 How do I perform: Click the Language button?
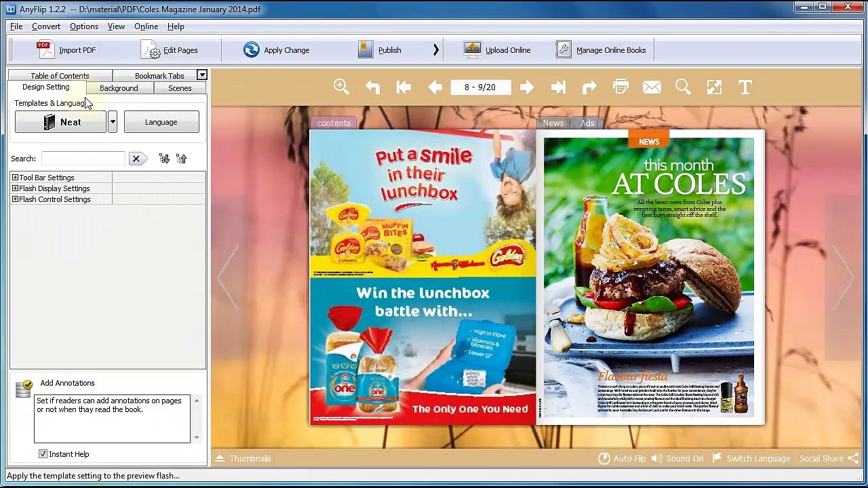click(x=161, y=122)
